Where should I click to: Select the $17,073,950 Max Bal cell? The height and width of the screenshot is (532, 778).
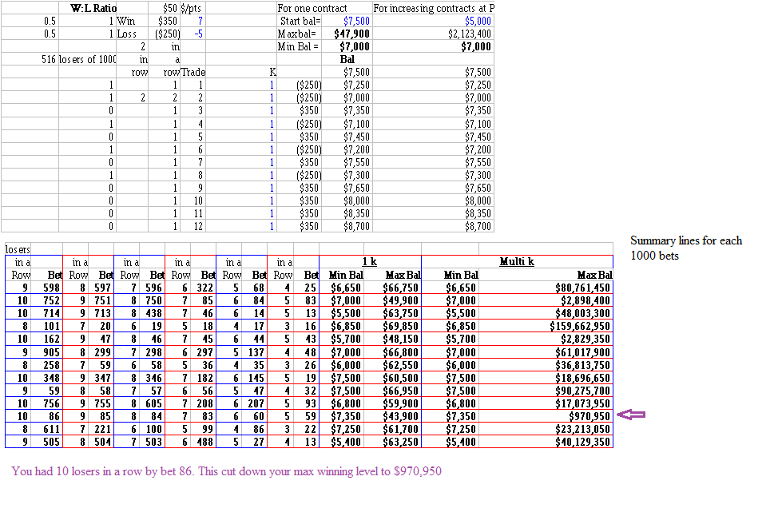(x=546, y=403)
